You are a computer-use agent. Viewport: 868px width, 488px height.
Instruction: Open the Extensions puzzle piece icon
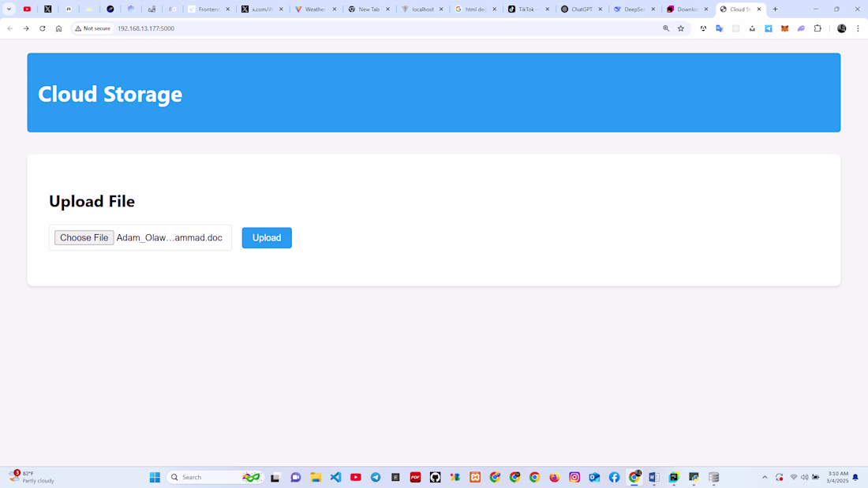pos(817,28)
